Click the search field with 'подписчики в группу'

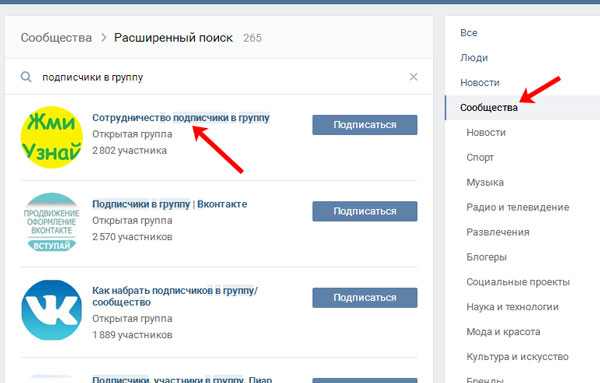(x=218, y=77)
